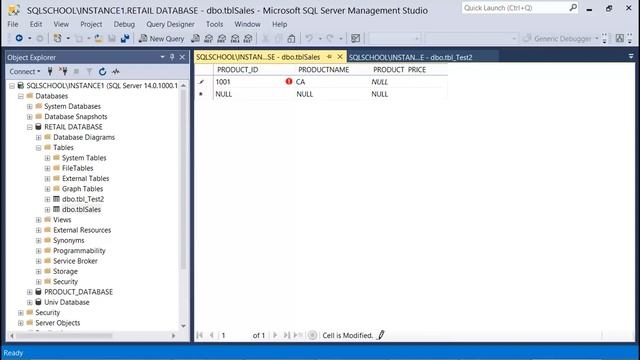
Task: Open the Connect dropdown in Object Explorer
Action: pos(25,71)
